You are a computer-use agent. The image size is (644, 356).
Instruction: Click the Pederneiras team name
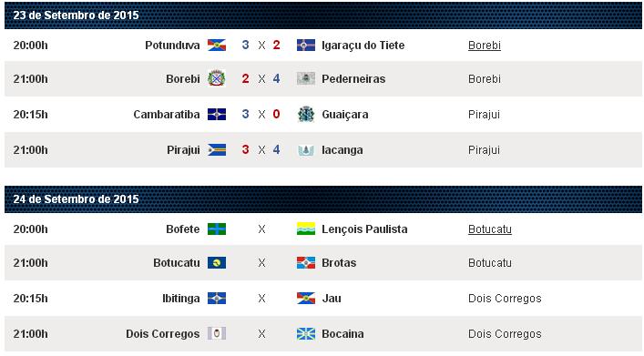(x=353, y=79)
